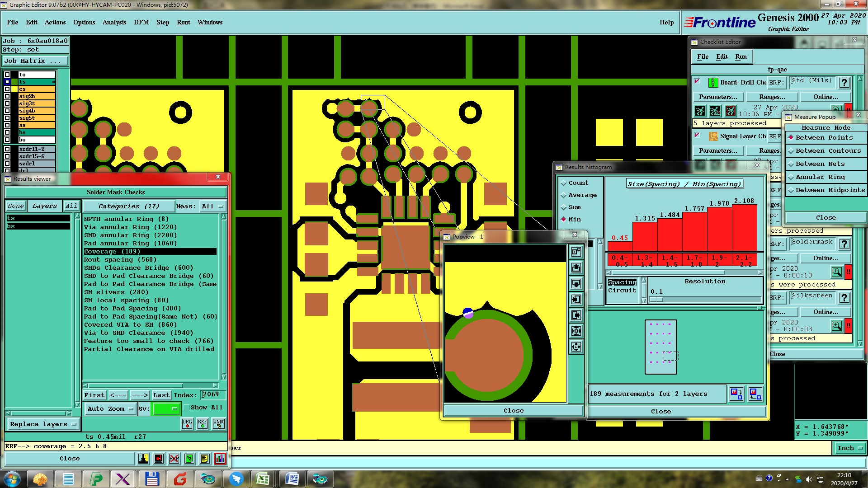Click the DEL delete result icon

[187, 423]
